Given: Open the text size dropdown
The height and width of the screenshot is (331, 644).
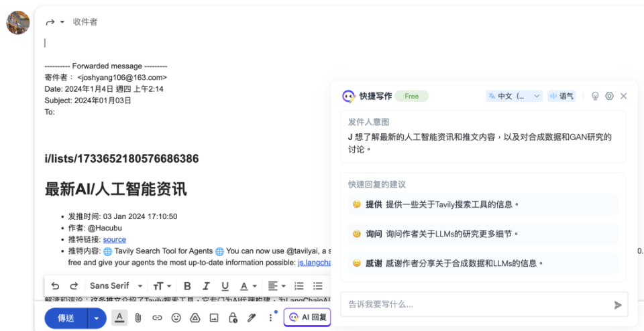Looking at the screenshot, I should coord(162,286).
